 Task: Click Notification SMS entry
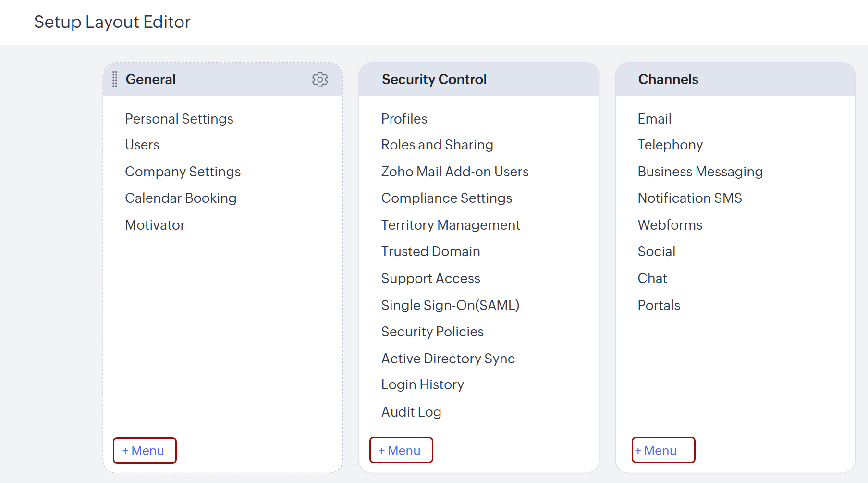pyautogui.click(x=689, y=198)
